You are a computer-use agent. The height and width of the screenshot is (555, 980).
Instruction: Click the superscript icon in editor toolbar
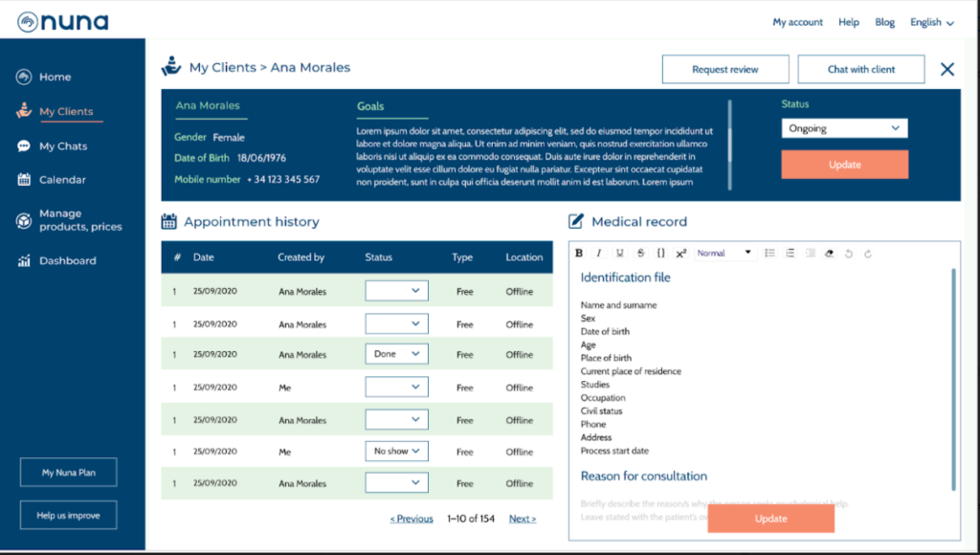pos(681,254)
